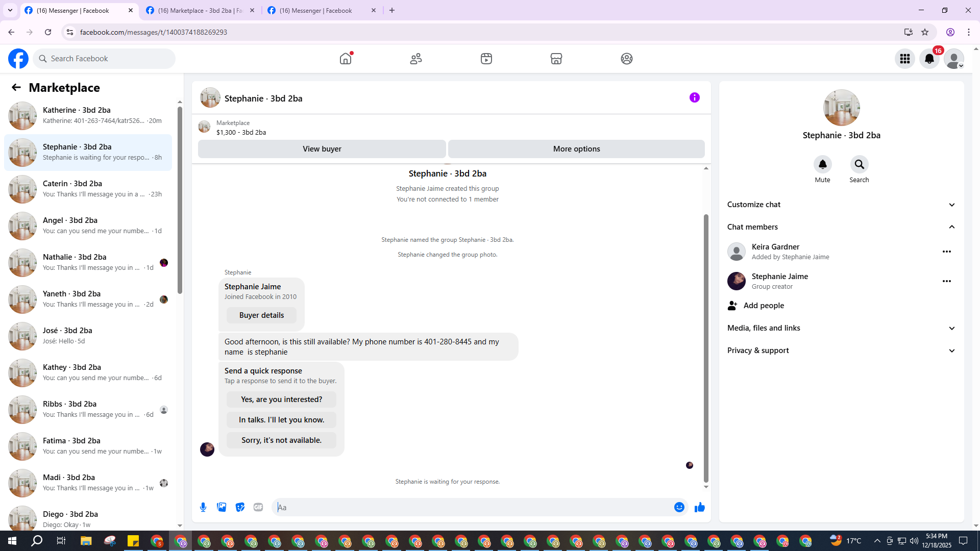Image resolution: width=980 pixels, height=551 pixels.
Task: Open Chrome profile icon in toolbar
Action: coord(950,32)
